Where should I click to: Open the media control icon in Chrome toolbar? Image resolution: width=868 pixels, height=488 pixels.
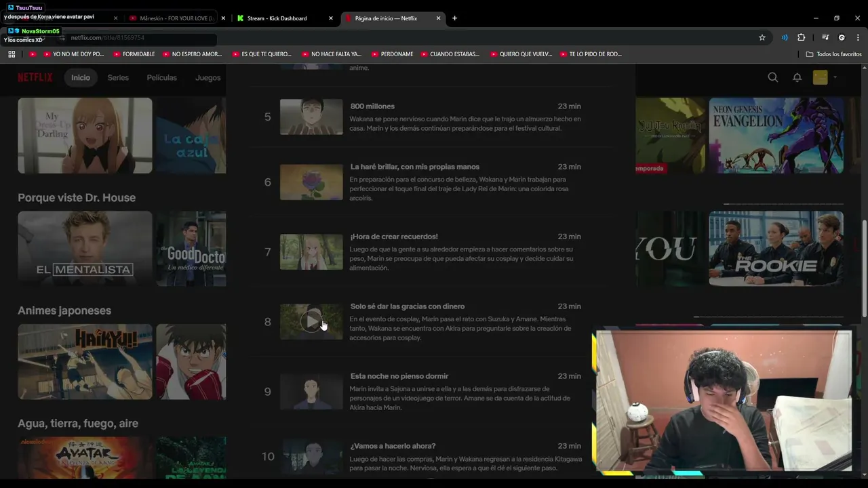coord(825,37)
